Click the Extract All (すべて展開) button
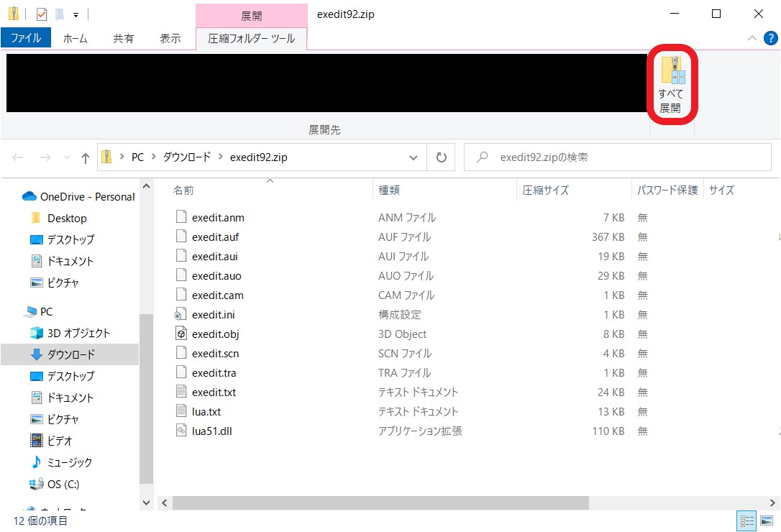Screen dimensions: 781x532 coord(672,85)
